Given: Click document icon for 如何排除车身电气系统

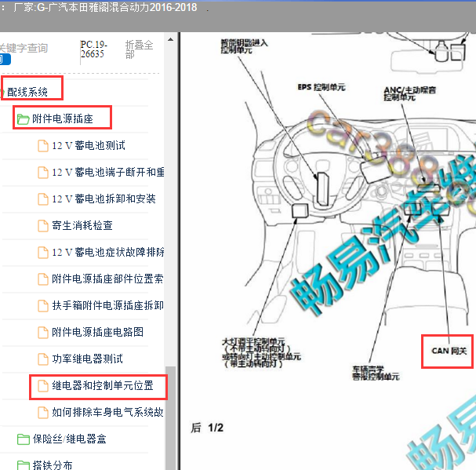Looking at the screenshot, I should coord(43,413).
